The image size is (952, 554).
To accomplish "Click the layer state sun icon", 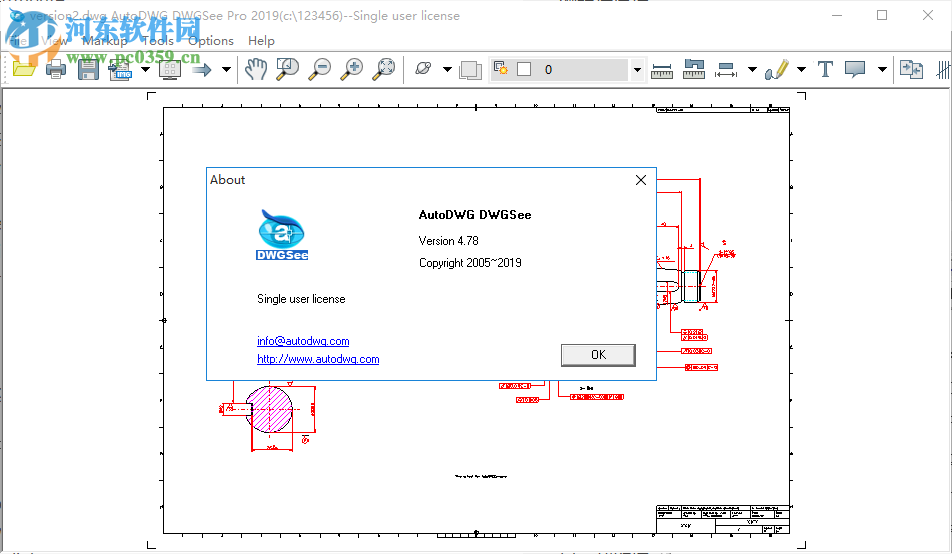I will [500, 68].
